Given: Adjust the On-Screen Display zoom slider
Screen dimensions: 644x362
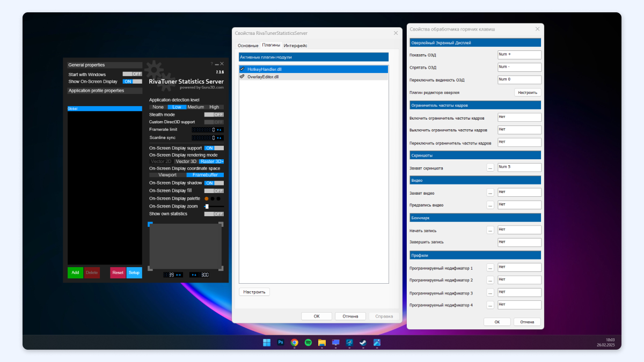Looking at the screenshot, I should click(214, 206).
